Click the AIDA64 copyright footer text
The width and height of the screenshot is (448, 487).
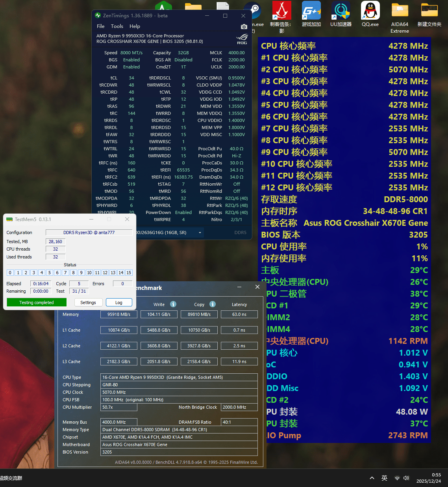coord(186,462)
